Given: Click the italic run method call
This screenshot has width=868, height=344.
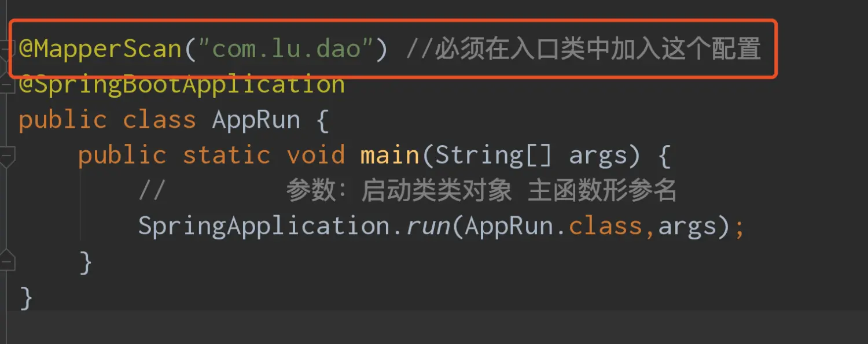Looking at the screenshot, I should click(x=428, y=227).
